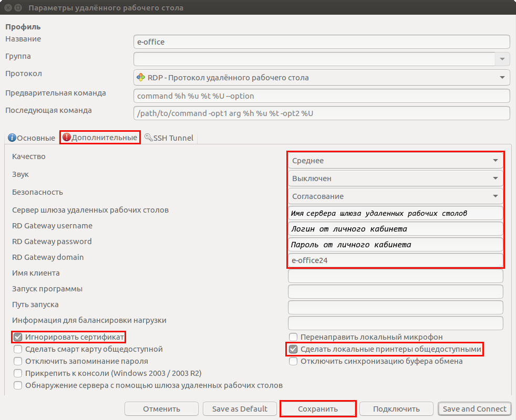Click the RD Gateway domain input field
The height and width of the screenshot is (420, 516).
point(395,260)
